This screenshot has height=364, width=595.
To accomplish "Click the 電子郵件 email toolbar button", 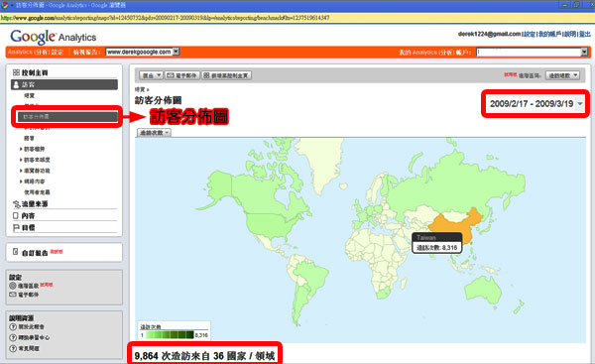I will (182, 75).
